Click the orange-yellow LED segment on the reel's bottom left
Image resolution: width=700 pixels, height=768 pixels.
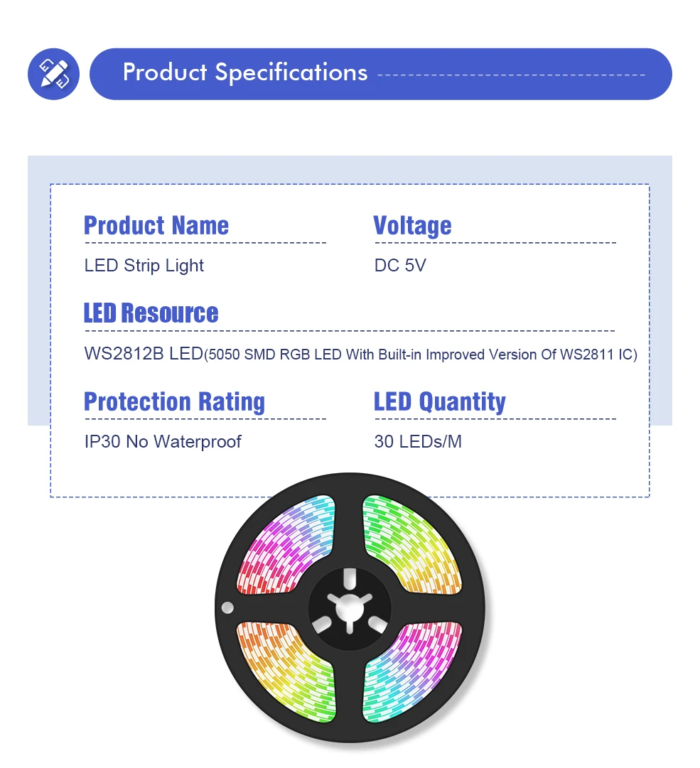click(284, 671)
